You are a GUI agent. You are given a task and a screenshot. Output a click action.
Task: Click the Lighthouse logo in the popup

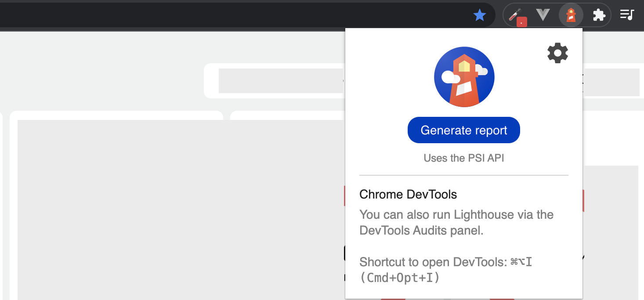(x=464, y=77)
